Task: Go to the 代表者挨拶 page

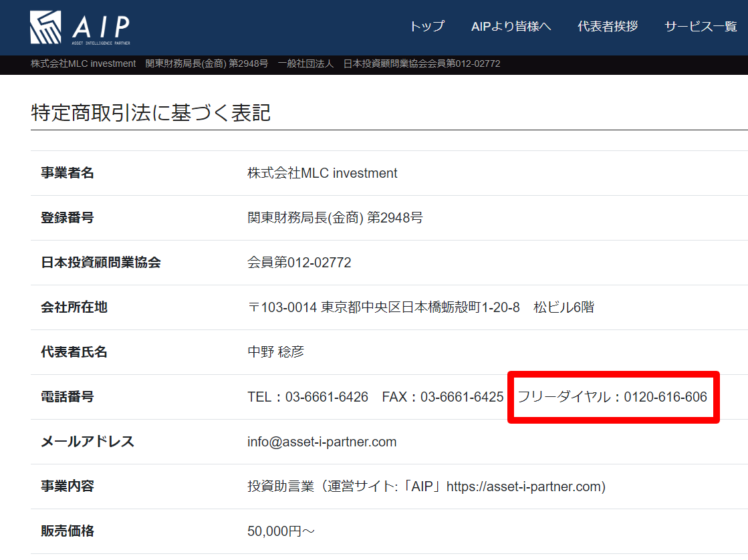Action: [x=607, y=26]
